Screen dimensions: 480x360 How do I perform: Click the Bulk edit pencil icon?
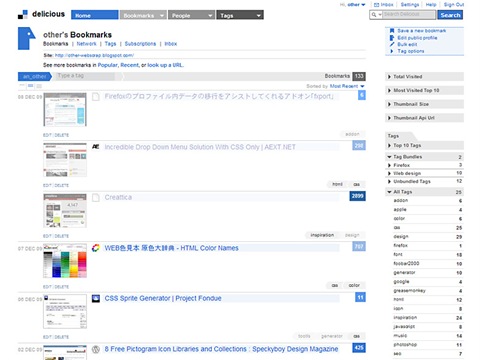[392, 44]
